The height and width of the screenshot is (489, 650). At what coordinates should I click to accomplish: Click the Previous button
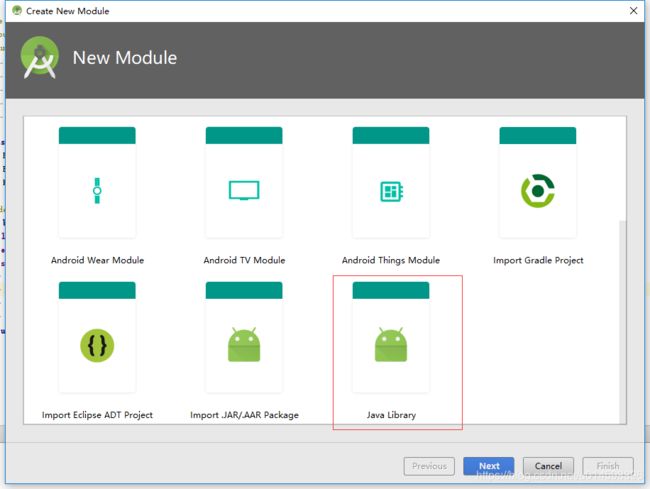tap(429, 466)
